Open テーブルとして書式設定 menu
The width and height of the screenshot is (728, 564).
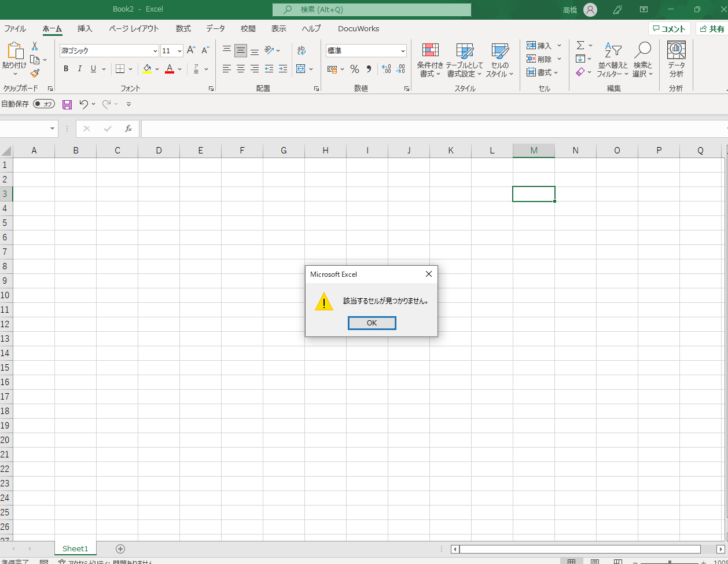click(464, 60)
